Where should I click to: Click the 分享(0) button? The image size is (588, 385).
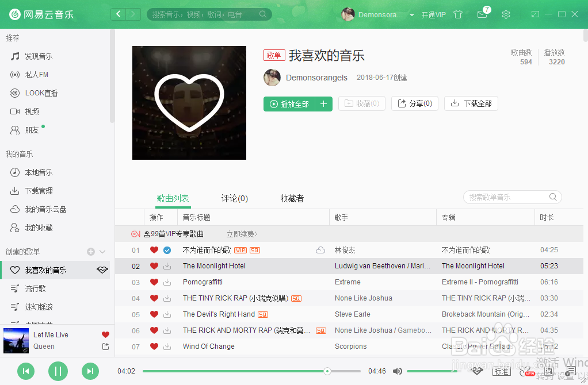pos(415,103)
